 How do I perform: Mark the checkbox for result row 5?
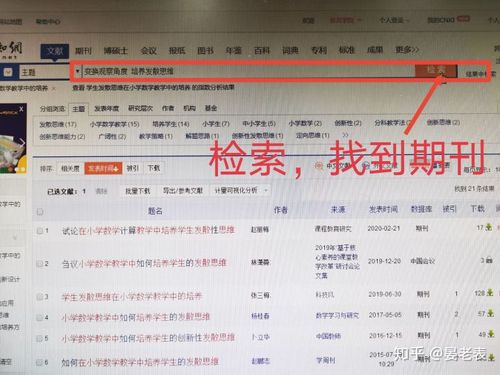[39, 338]
